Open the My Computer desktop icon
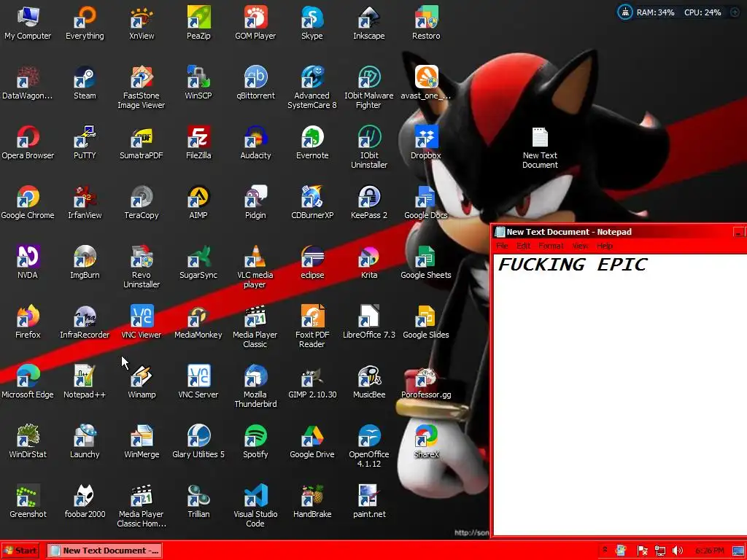This screenshot has height=560, width=747. (x=28, y=23)
